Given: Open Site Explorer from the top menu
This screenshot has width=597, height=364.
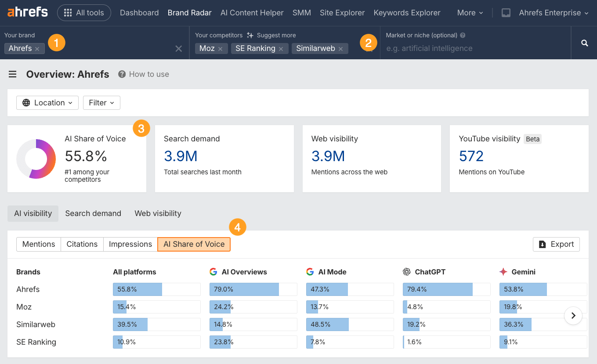Looking at the screenshot, I should pos(342,13).
